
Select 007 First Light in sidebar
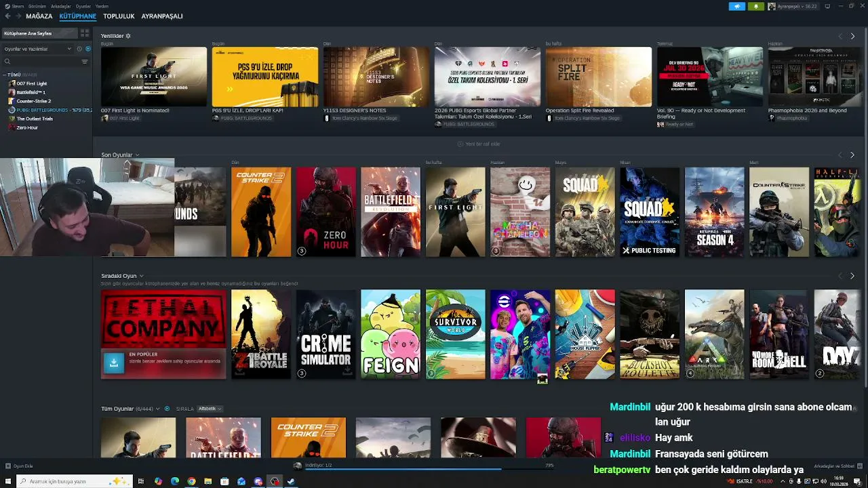point(32,83)
